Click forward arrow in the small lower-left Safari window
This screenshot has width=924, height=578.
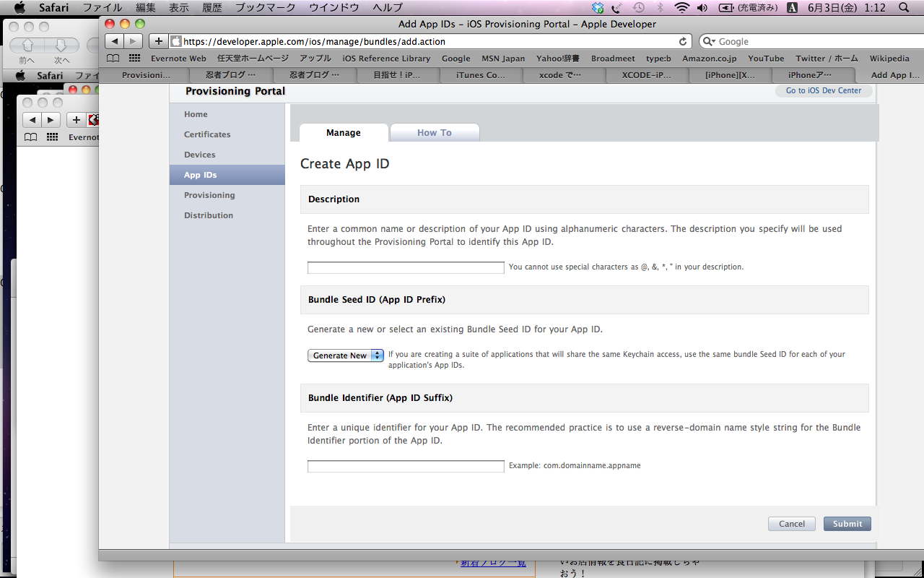(x=51, y=119)
